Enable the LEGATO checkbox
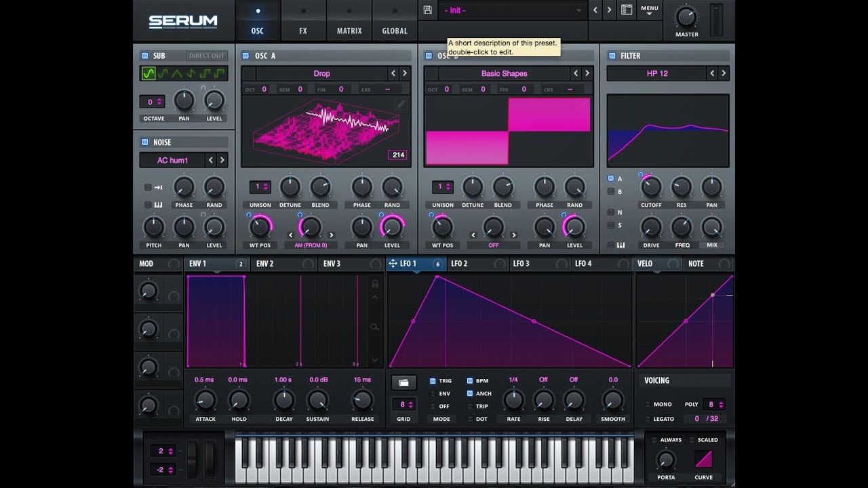The width and height of the screenshot is (868, 488). tap(648, 419)
